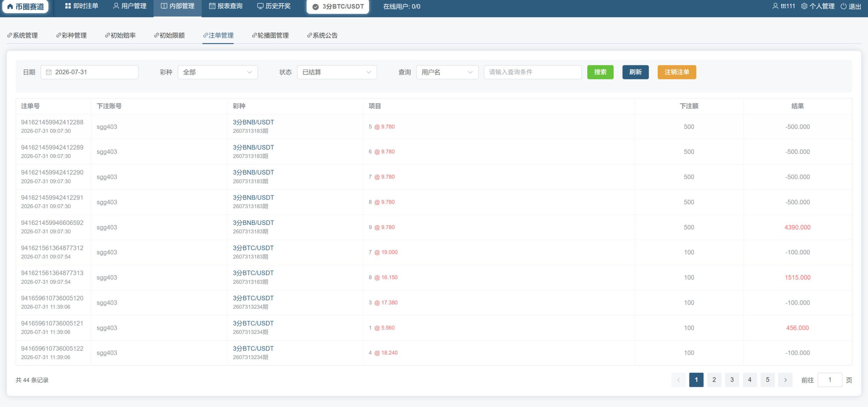Image resolution: width=868 pixels, height=407 pixels.
Task: Click the 3分BTC/USDT check circle icon
Action: click(x=315, y=7)
